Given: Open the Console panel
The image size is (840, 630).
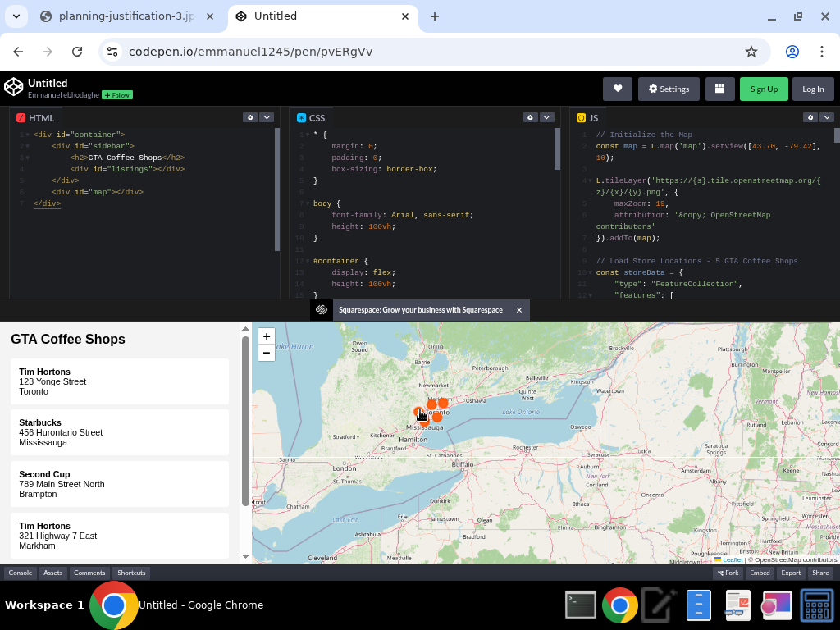Looking at the screenshot, I should click(21, 573).
